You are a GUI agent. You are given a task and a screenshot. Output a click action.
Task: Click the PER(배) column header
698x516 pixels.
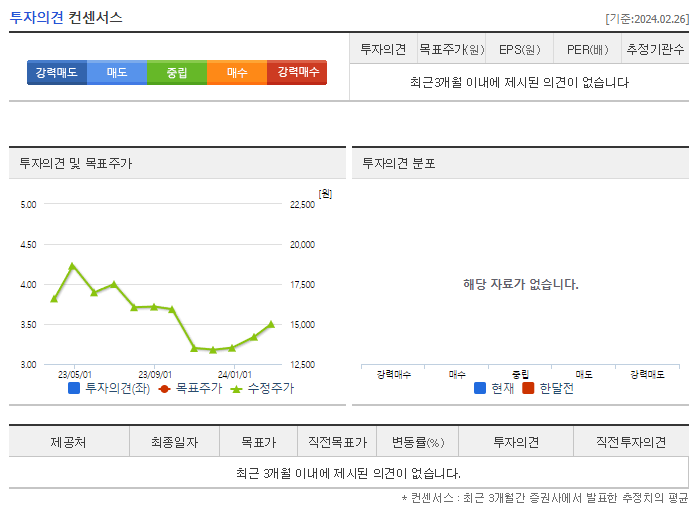588,49
